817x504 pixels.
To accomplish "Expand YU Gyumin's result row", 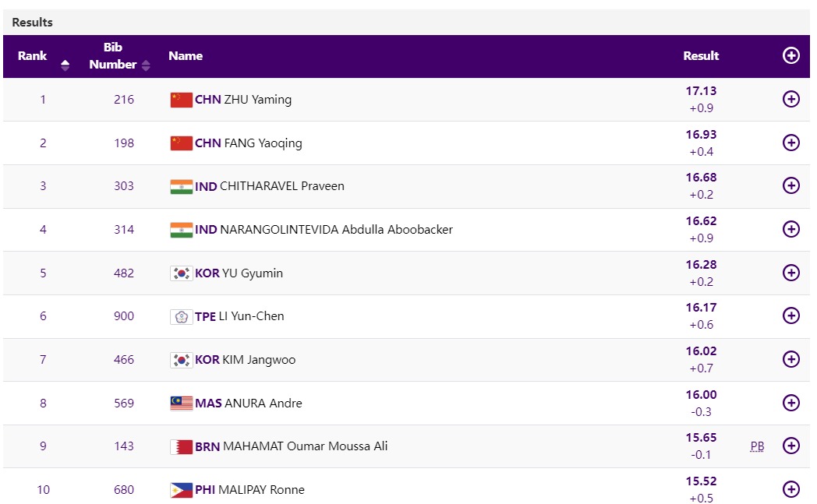I will [790, 273].
